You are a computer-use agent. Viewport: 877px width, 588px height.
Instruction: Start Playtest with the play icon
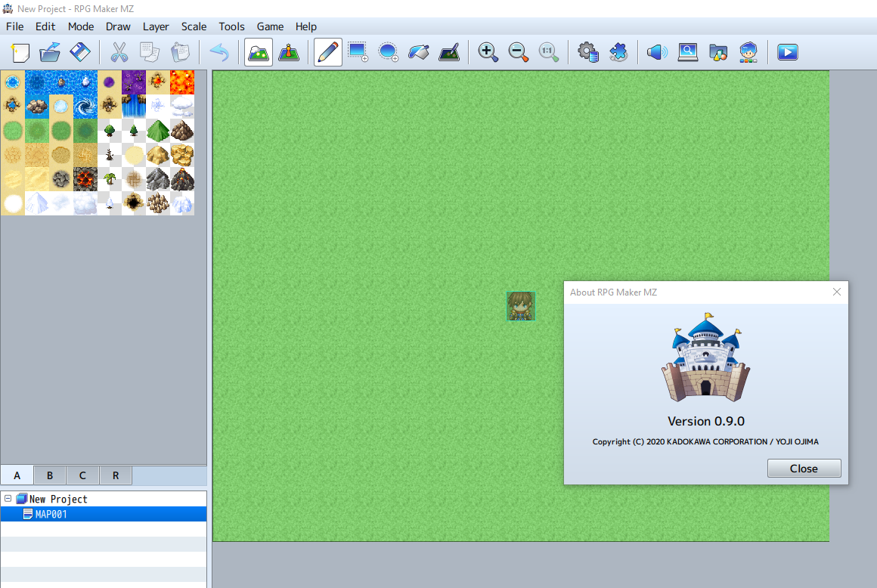[788, 53]
